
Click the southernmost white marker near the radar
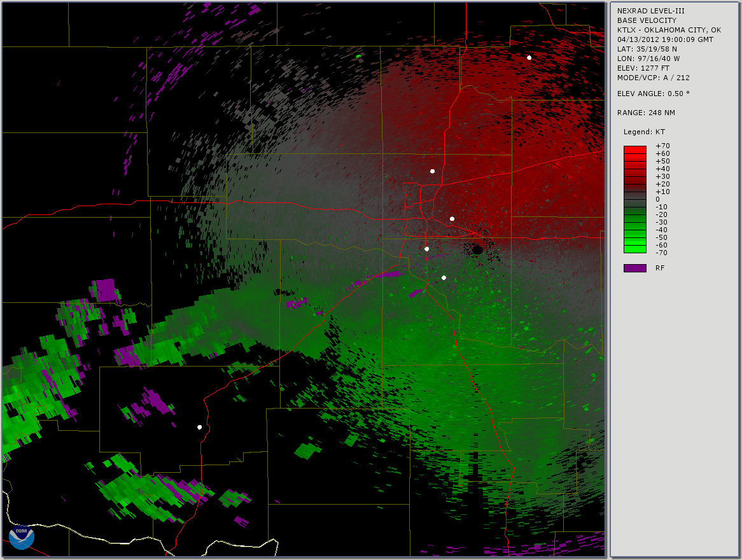tap(444, 277)
